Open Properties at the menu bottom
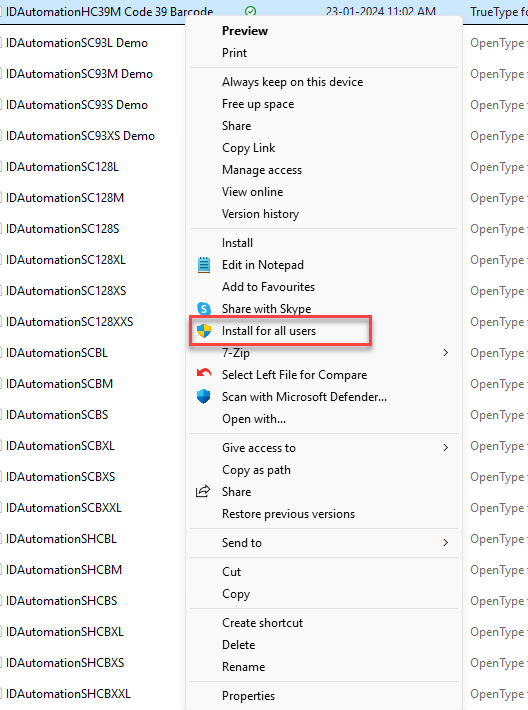528x710 pixels. click(248, 696)
